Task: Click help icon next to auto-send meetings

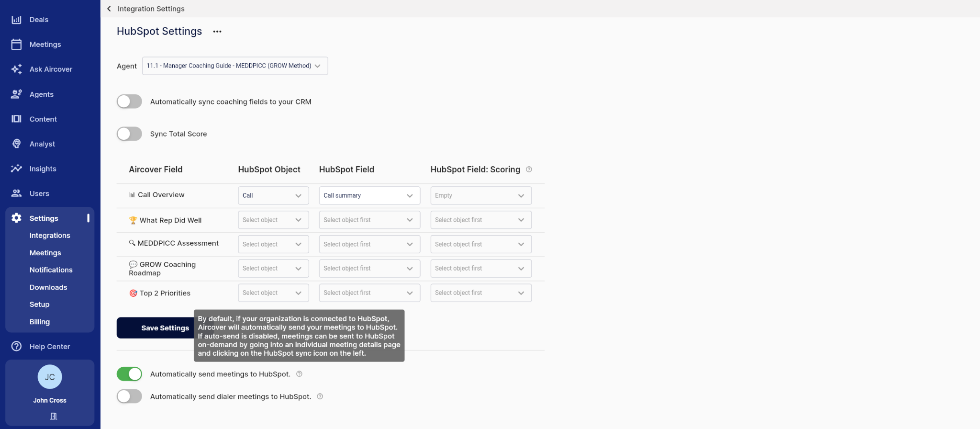Action: click(299, 374)
